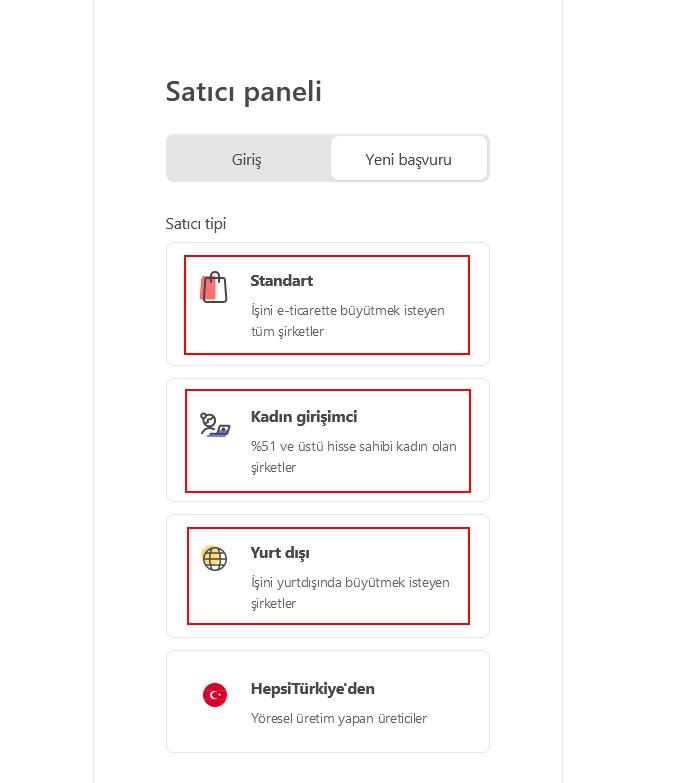Select the Standart seller type card
Screen dimensions: 687x783
(x=327, y=305)
